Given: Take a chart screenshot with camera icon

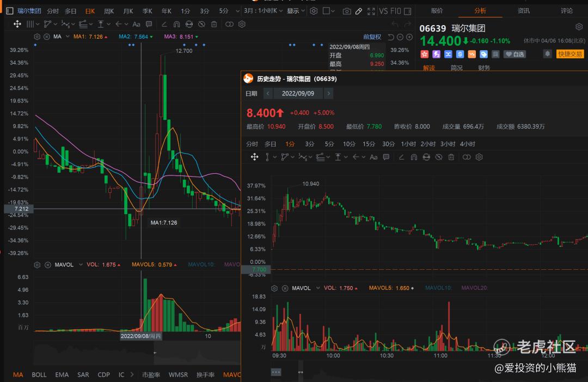Looking at the screenshot, I should tap(347, 11).
